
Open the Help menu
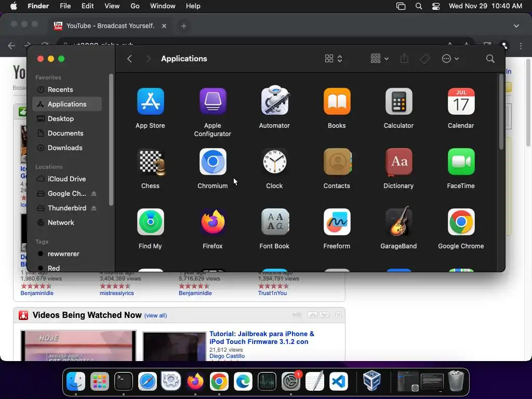click(x=193, y=6)
